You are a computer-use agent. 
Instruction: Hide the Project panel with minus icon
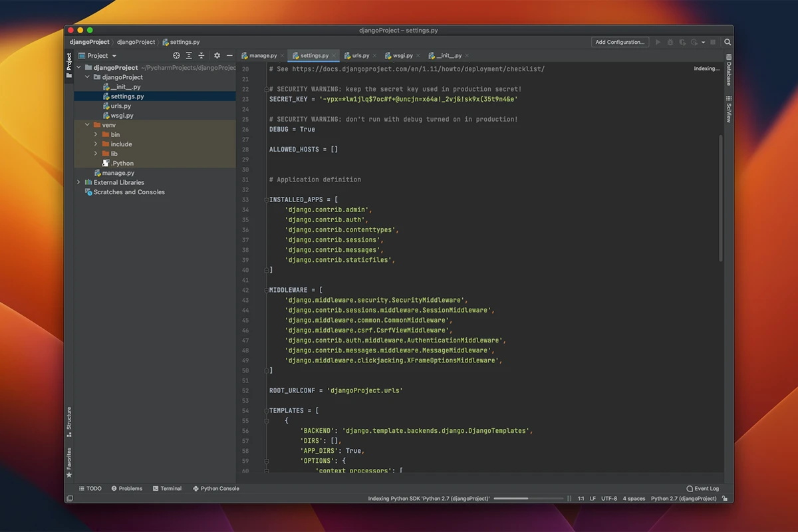[229, 56]
